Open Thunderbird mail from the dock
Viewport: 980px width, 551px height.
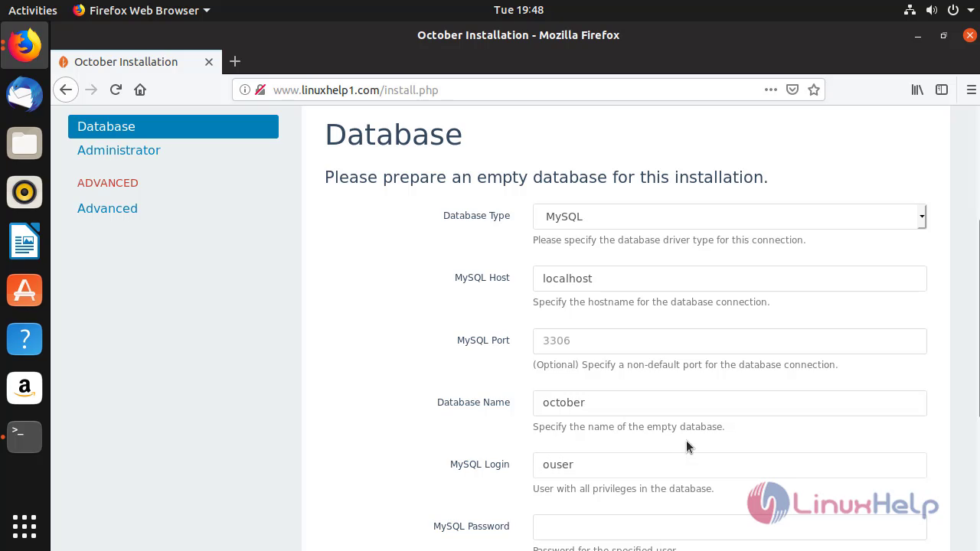tap(24, 95)
